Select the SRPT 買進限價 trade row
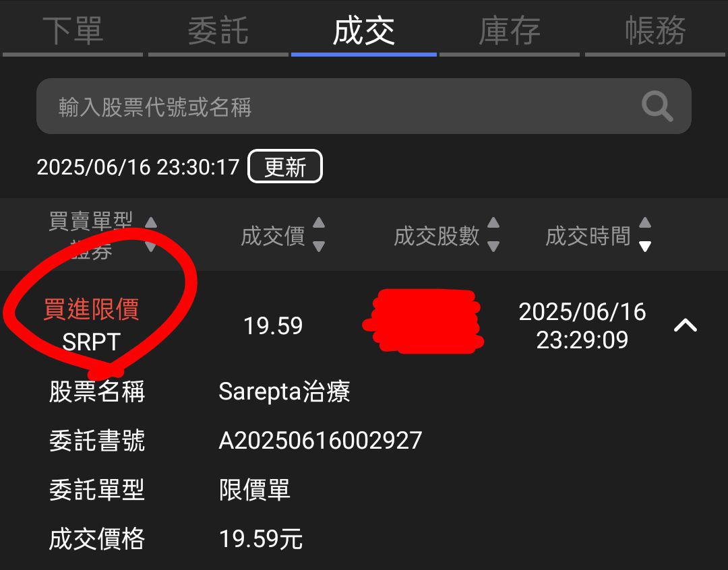The image size is (728, 570). [x=364, y=325]
